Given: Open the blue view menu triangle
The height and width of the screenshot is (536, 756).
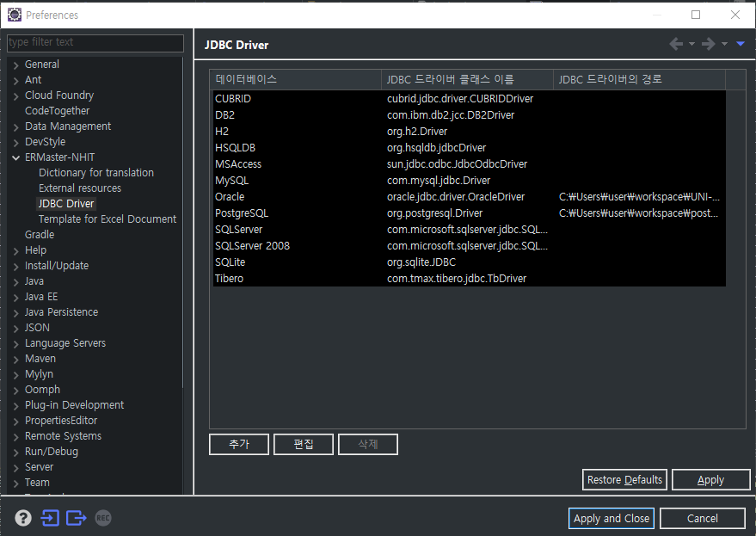Looking at the screenshot, I should click(x=741, y=44).
